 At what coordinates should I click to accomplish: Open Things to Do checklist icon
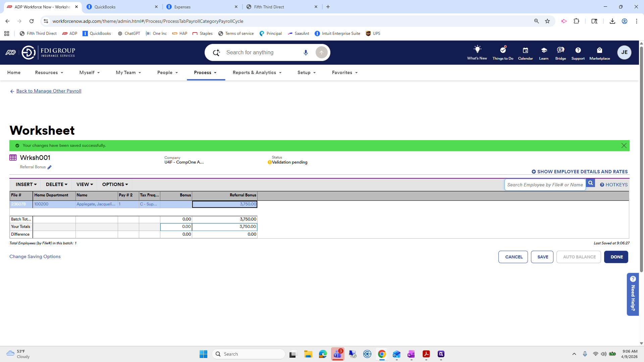point(503,50)
